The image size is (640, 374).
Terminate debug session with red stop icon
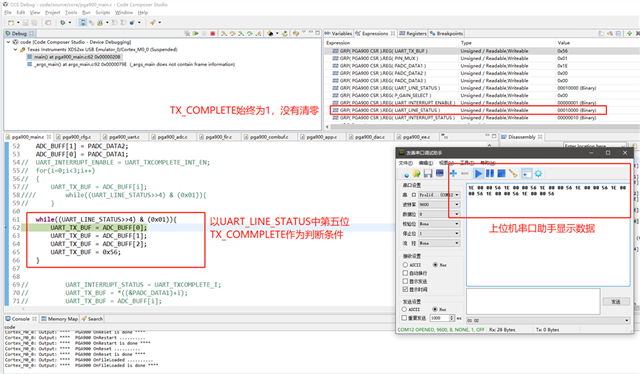pyautogui.click(x=213, y=33)
